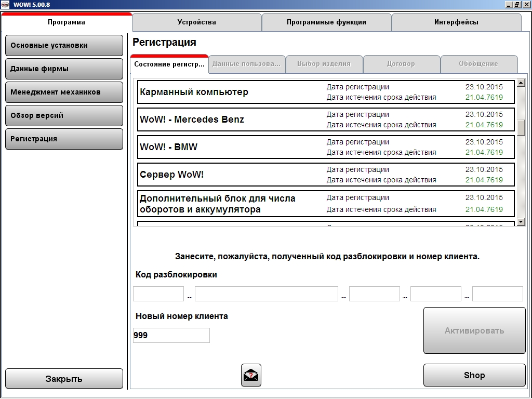Open the Программные функции tab
Screen dimensions: 532x399
326,22
